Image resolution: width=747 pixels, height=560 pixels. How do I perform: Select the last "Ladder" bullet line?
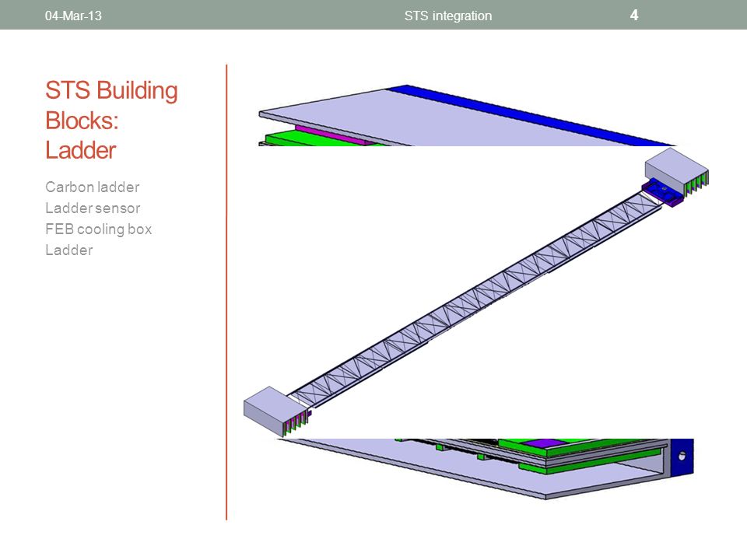(x=69, y=250)
